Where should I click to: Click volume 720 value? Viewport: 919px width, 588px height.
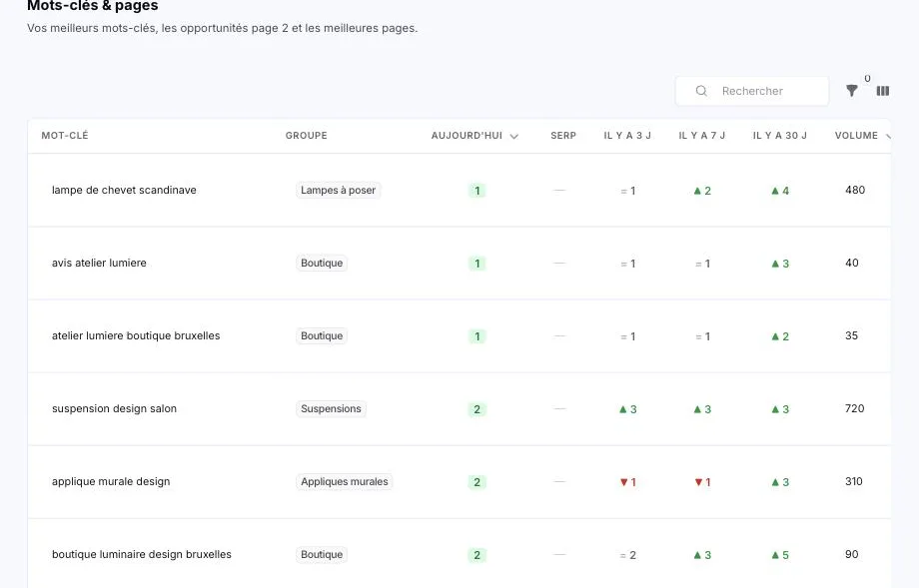pos(854,408)
